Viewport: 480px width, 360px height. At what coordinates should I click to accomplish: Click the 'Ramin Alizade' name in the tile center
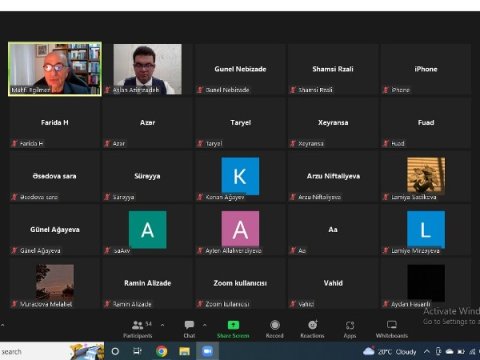(x=148, y=283)
